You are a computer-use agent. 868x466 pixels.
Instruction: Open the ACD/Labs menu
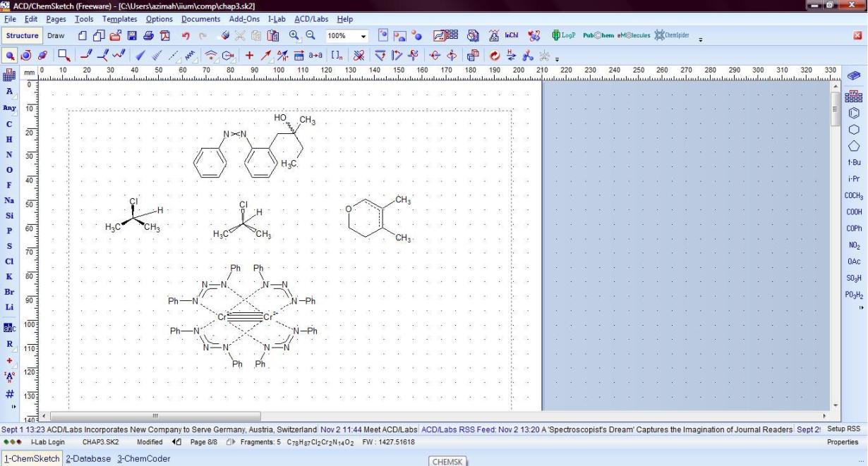[311, 19]
